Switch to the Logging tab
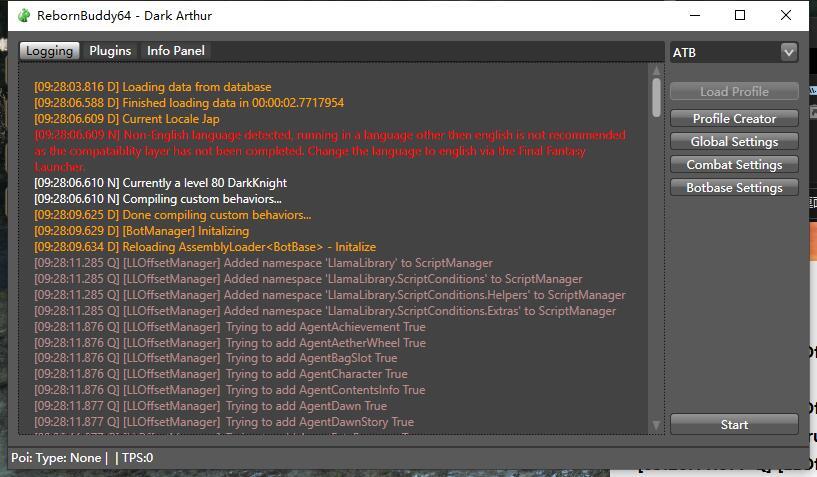Screen dimensions: 817x477 [49, 51]
